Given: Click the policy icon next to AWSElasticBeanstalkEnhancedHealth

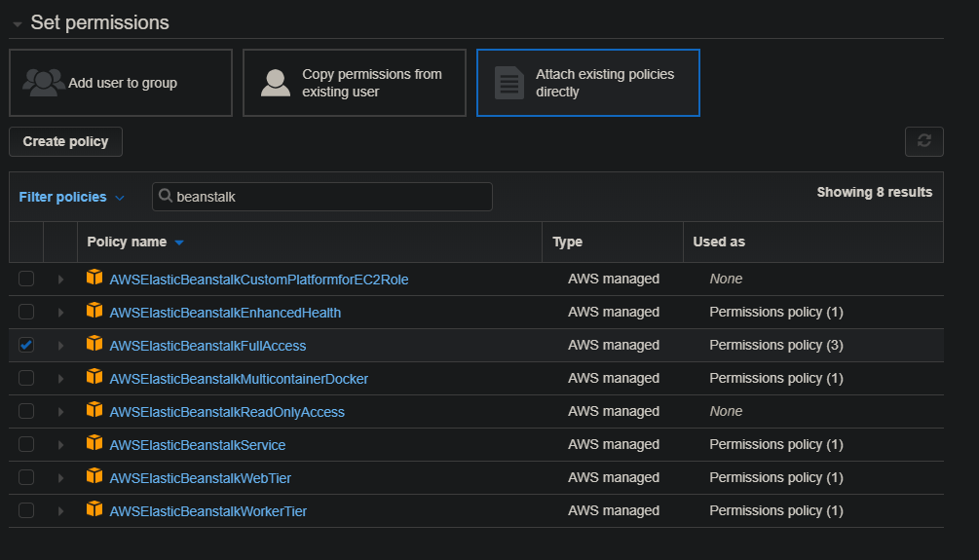Looking at the screenshot, I should coord(94,311).
